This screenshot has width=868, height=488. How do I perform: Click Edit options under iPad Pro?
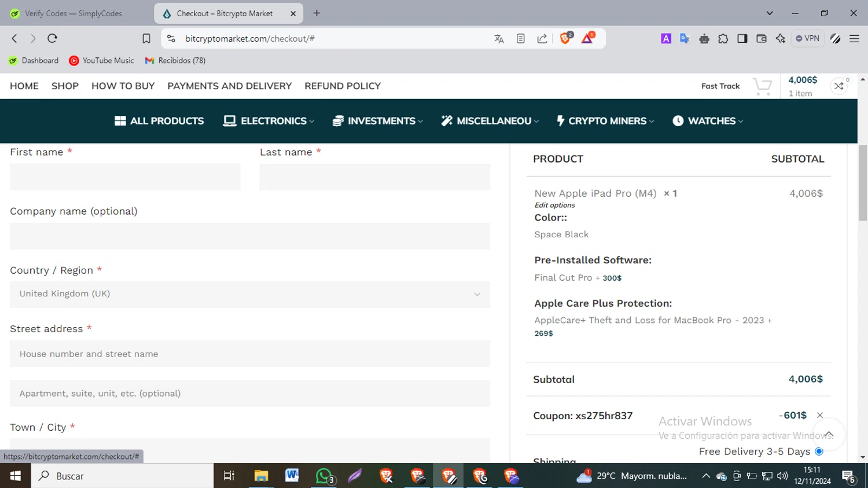tap(554, 205)
